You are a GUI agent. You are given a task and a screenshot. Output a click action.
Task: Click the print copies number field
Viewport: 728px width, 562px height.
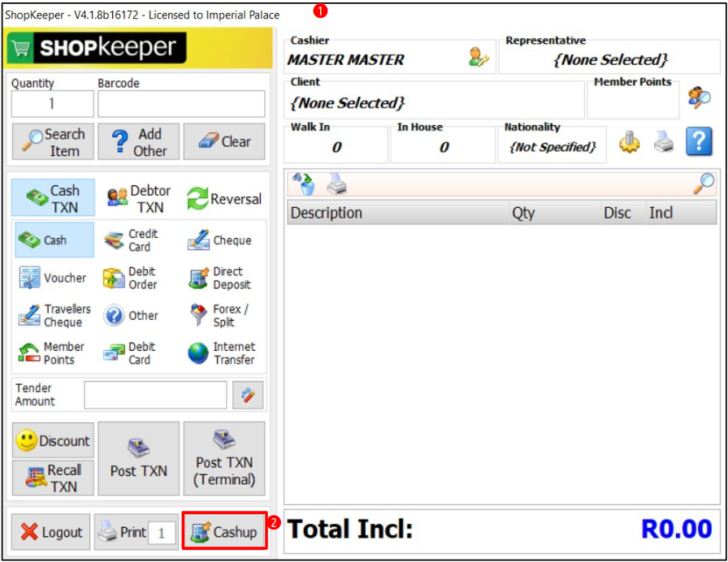tap(162, 533)
